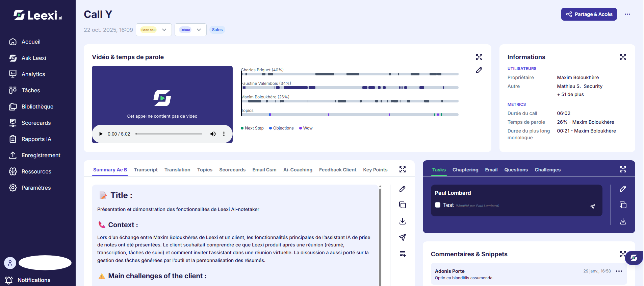
Task: Check the Test task checkbox
Action: (x=438, y=205)
